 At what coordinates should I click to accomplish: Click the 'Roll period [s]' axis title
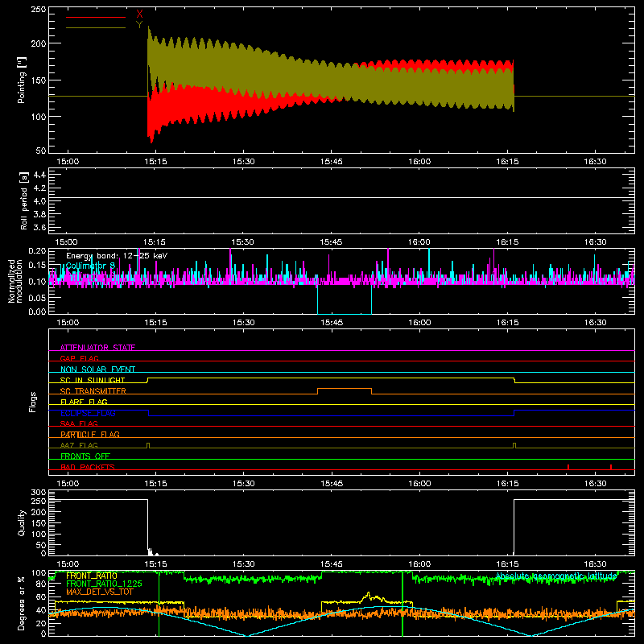coord(23,200)
